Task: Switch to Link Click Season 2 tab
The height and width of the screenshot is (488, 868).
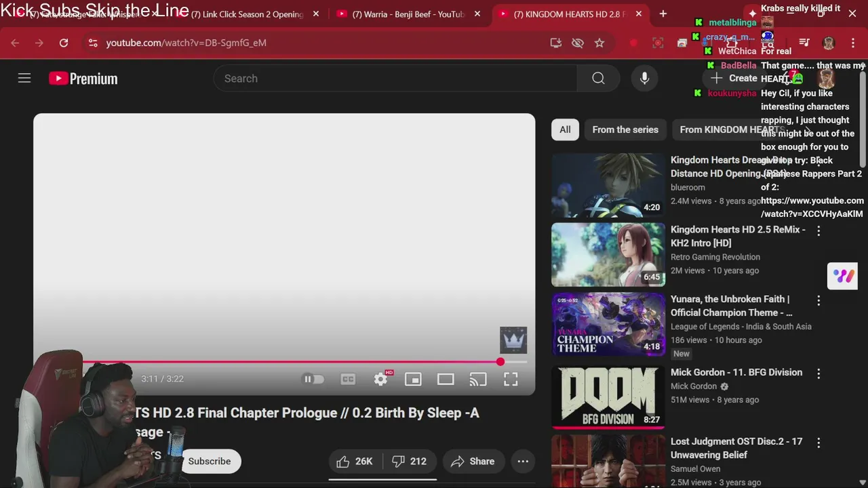Action: click(247, 14)
